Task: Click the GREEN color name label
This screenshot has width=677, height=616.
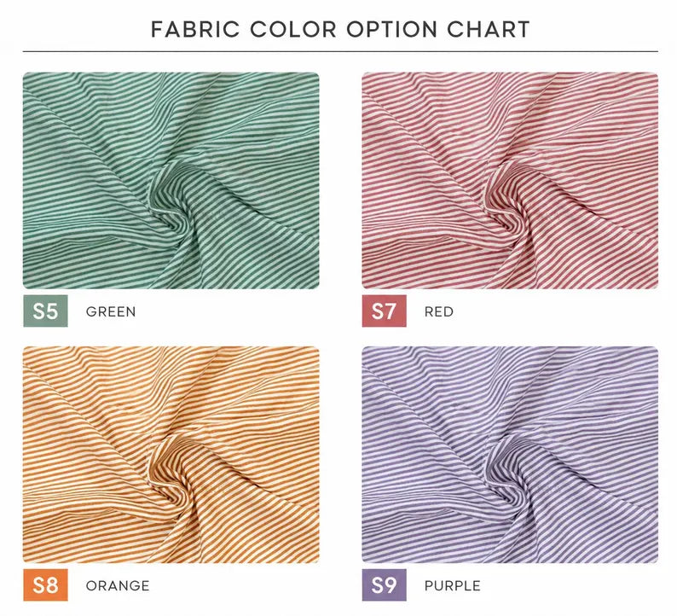Action: tap(111, 311)
